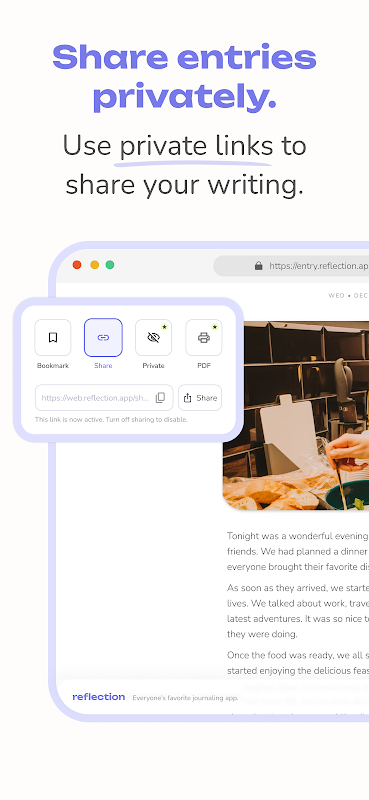The image size is (369, 800).
Task: Click the star badge on Private
Action: click(x=164, y=327)
